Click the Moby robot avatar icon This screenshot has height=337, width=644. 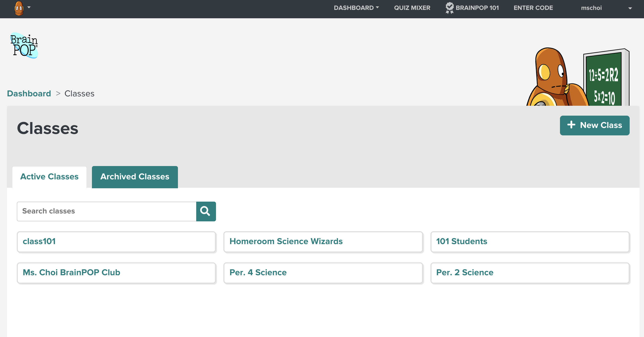(19, 8)
